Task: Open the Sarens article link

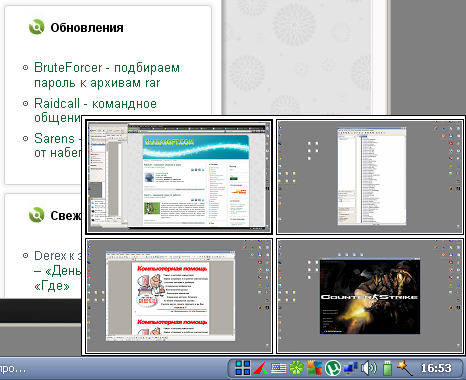Action: click(57, 145)
